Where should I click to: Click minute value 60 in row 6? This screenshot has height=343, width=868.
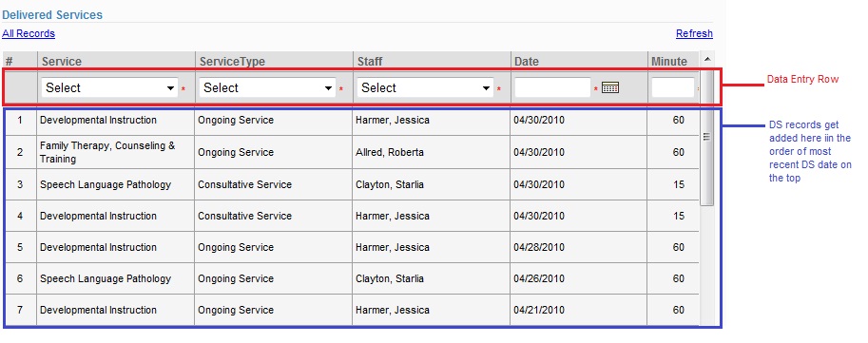click(x=679, y=278)
